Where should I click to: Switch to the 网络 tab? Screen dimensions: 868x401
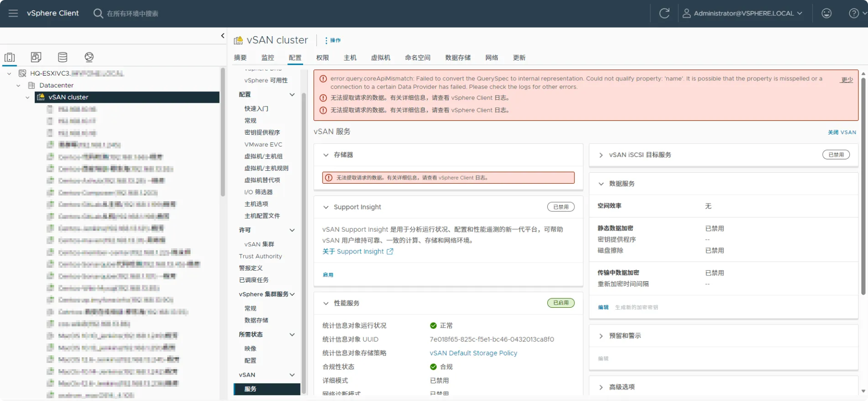coord(492,58)
